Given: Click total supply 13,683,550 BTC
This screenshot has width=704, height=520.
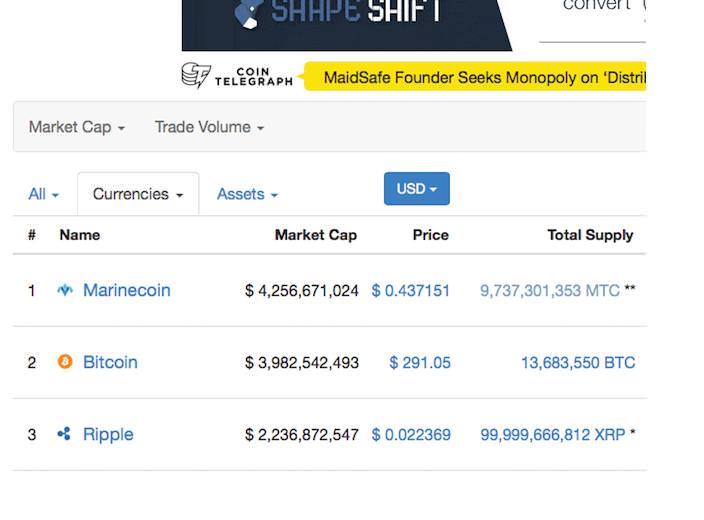Looking at the screenshot, I should [578, 363].
